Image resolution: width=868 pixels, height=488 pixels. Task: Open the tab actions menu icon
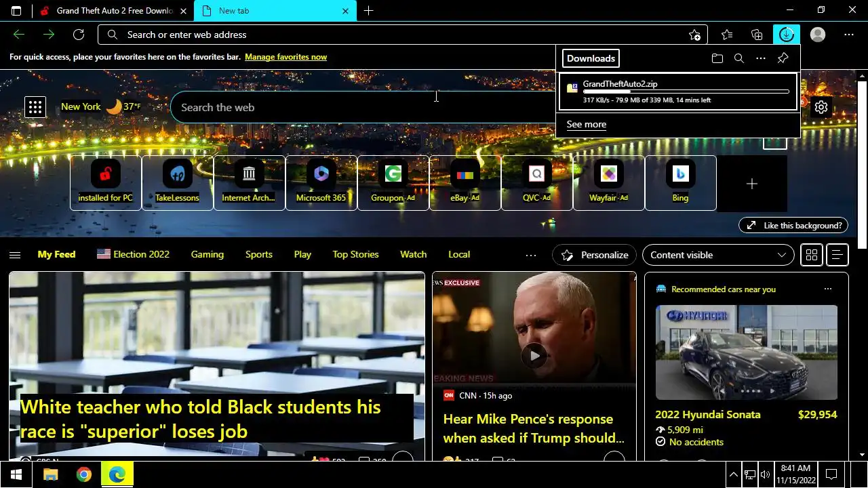pos(16,11)
